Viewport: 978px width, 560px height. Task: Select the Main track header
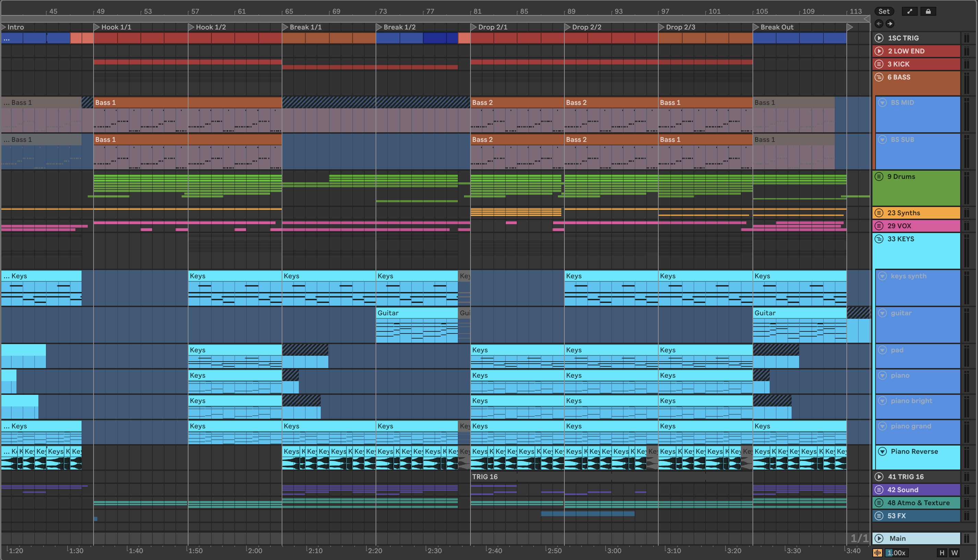[916, 538]
